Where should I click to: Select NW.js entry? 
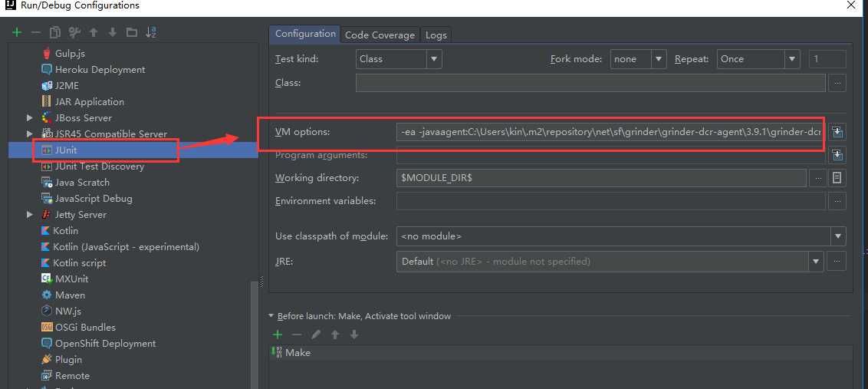click(68, 311)
